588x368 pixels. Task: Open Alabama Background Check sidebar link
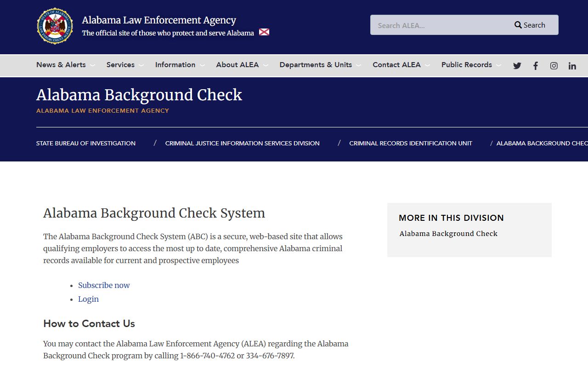pos(448,234)
